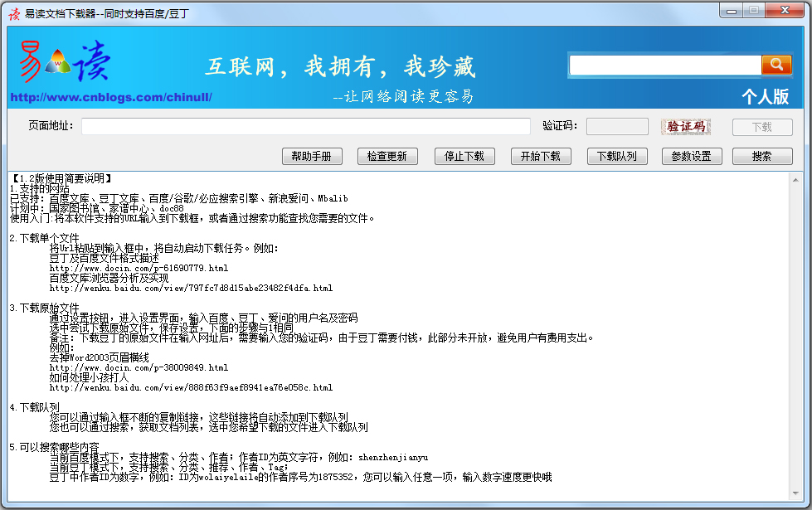Image resolution: width=812 pixels, height=510 pixels.
Task: Click the orange magnifier search icon
Action: (776, 65)
